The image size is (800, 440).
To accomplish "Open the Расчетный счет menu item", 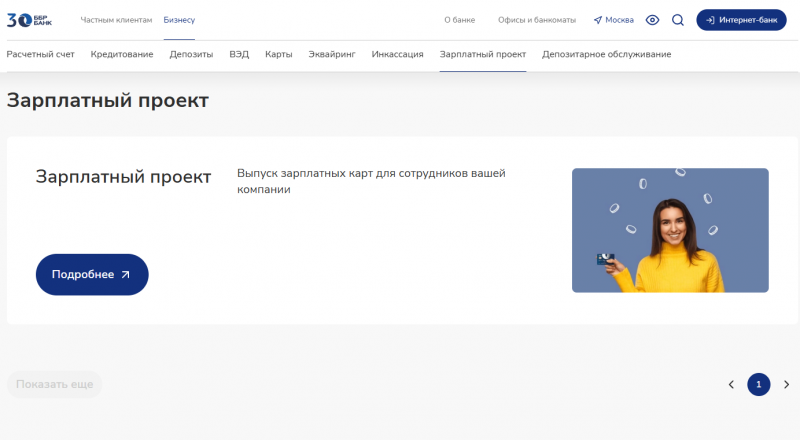I will 40,54.
